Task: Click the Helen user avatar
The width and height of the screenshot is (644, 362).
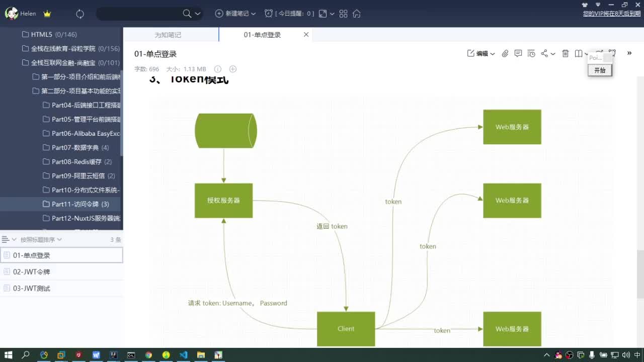Action: point(12,14)
